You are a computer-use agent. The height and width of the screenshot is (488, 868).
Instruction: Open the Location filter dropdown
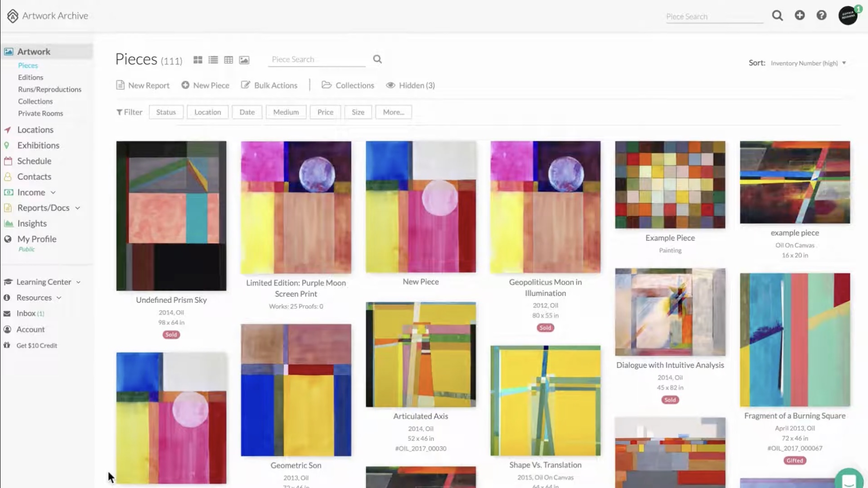[x=207, y=112]
